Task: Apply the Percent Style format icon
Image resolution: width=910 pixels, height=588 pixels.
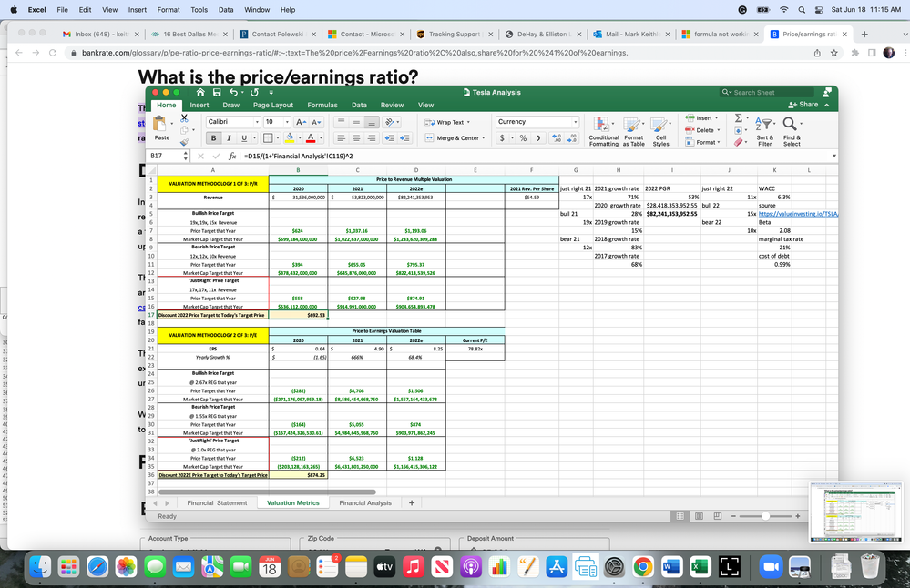Action: coord(523,138)
